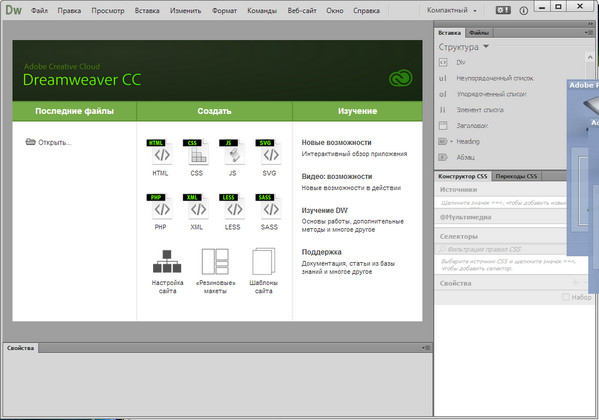Click the folder icon next to Открыть

(31, 142)
